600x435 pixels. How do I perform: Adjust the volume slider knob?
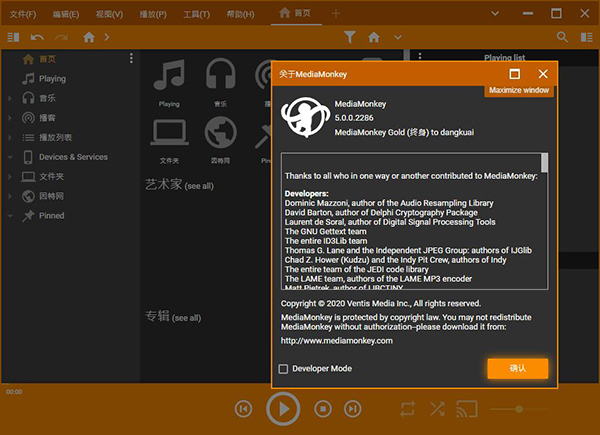[x=519, y=409]
